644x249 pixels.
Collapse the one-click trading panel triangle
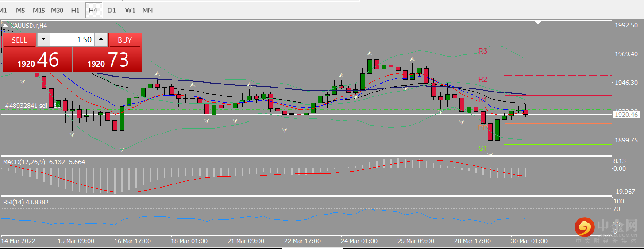pos(5,26)
